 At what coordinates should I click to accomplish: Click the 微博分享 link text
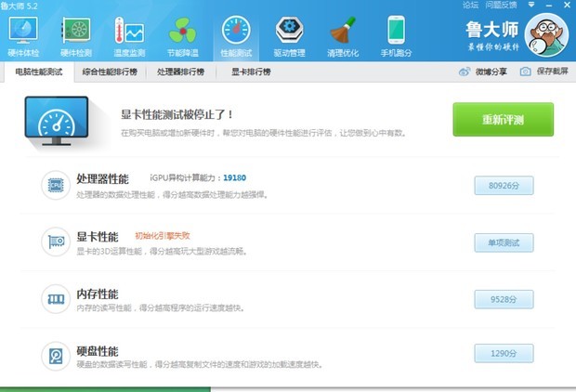(491, 72)
